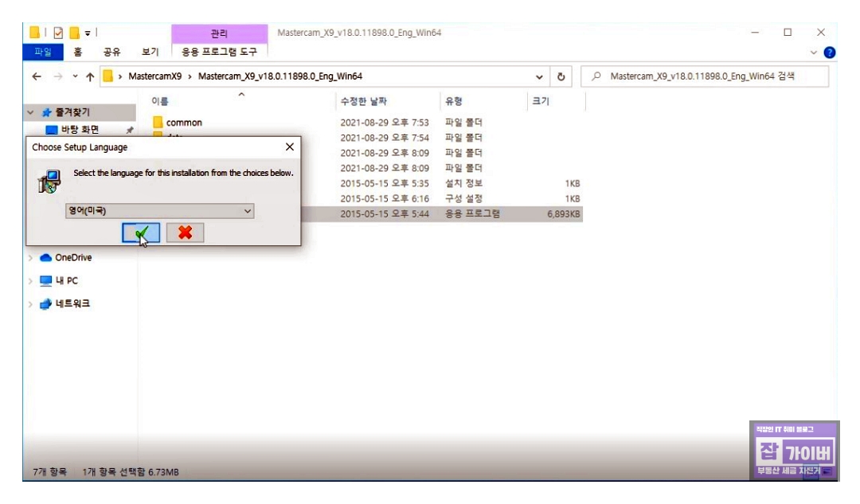
Task: Click the 설치 정보 type cell
Action: point(463,183)
